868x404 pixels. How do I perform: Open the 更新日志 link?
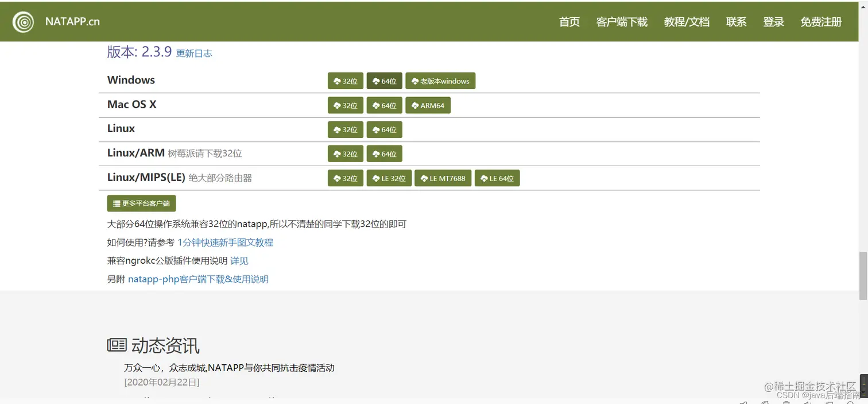pyautogui.click(x=194, y=53)
